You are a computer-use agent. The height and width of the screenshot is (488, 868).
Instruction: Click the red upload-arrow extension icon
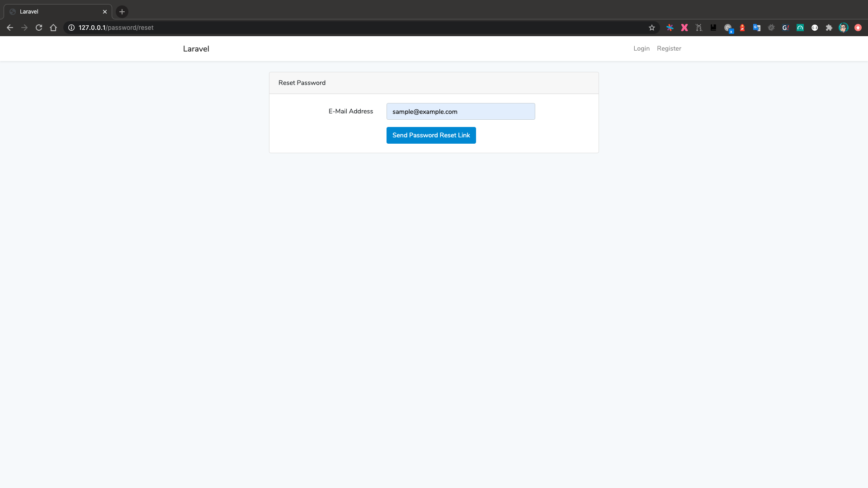(858, 28)
